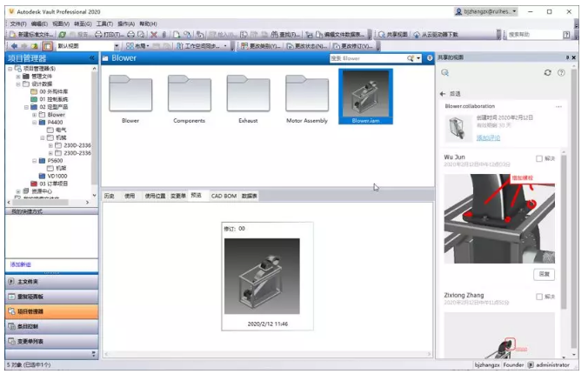588x374 pixels.
Task: Click the blue back arrow navigation icon
Action: [14, 46]
